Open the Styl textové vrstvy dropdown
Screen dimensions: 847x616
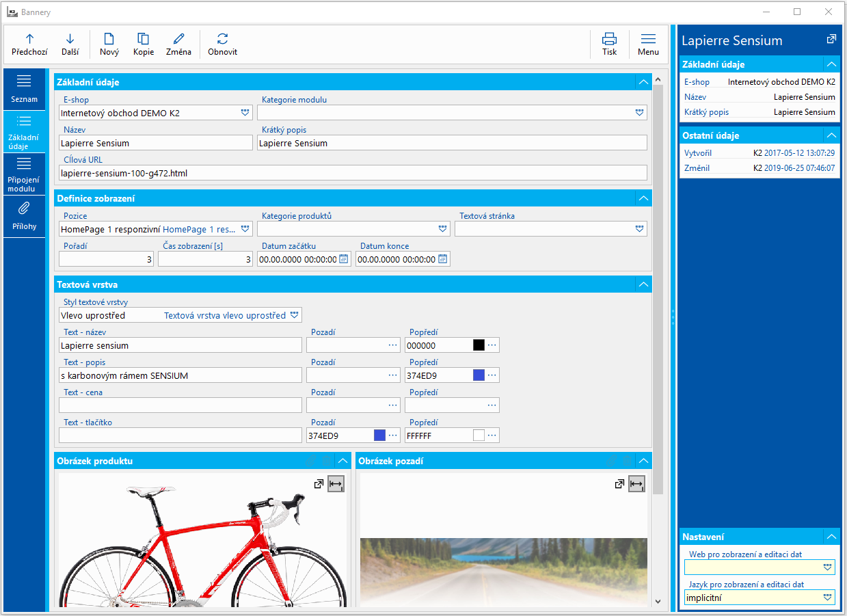click(x=295, y=315)
